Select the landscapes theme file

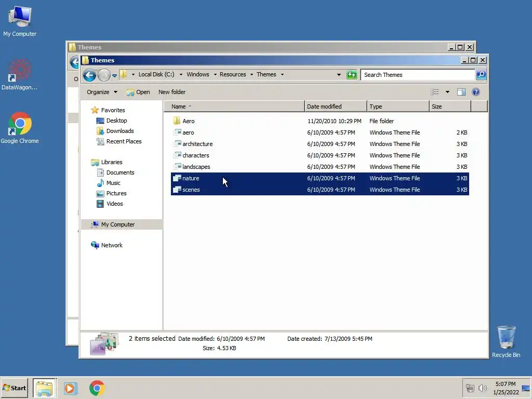[320, 167]
